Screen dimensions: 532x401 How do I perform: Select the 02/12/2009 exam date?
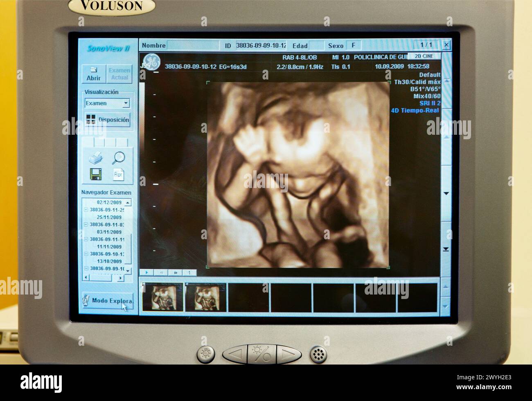pyautogui.click(x=109, y=202)
